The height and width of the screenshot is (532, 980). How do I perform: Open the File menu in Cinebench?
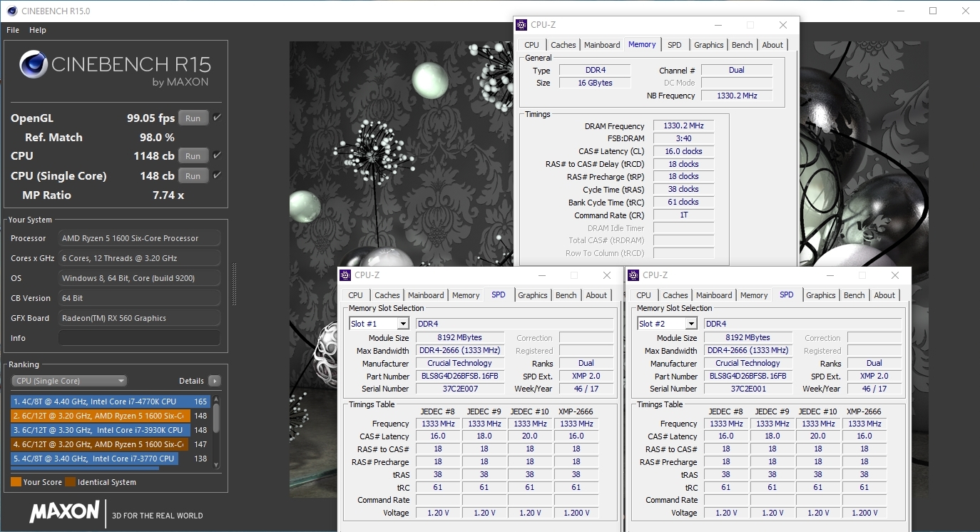coord(13,30)
